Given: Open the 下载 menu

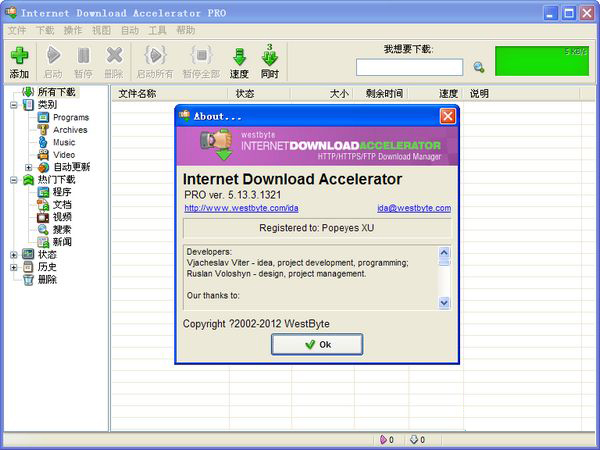Looking at the screenshot, I should [x=45, y=30].
